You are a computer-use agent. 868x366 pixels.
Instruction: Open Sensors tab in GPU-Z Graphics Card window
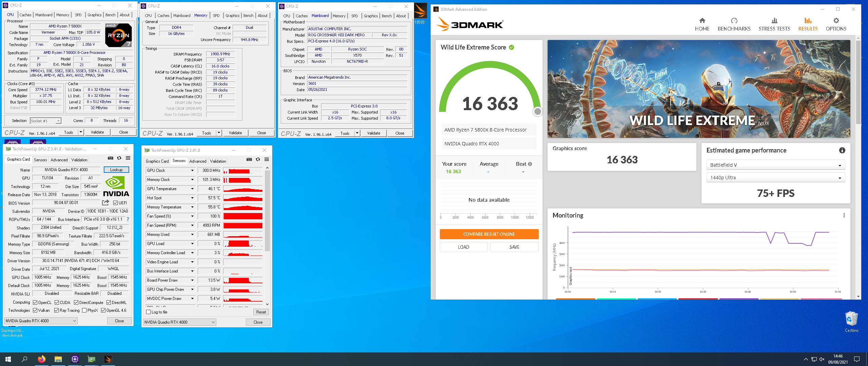40,160
